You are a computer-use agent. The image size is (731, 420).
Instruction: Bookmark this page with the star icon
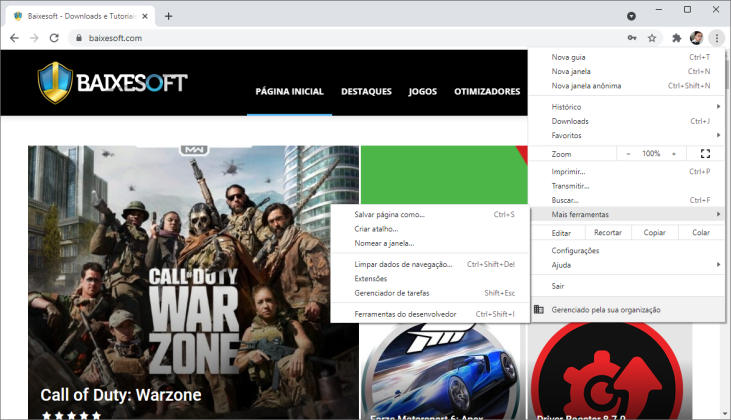tap(652, 38)
